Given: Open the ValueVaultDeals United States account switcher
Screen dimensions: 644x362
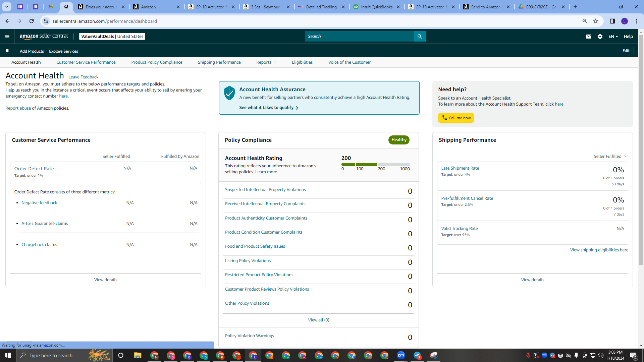Looking at the screenshot, I should [112, 37].
